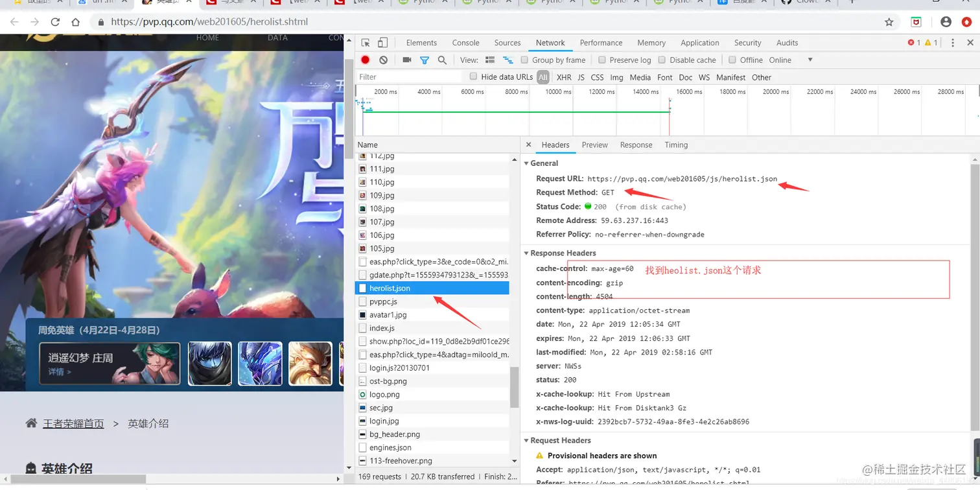
Task: Click the 王者荣耀首页 breadcrumb link
Action: 73,423
